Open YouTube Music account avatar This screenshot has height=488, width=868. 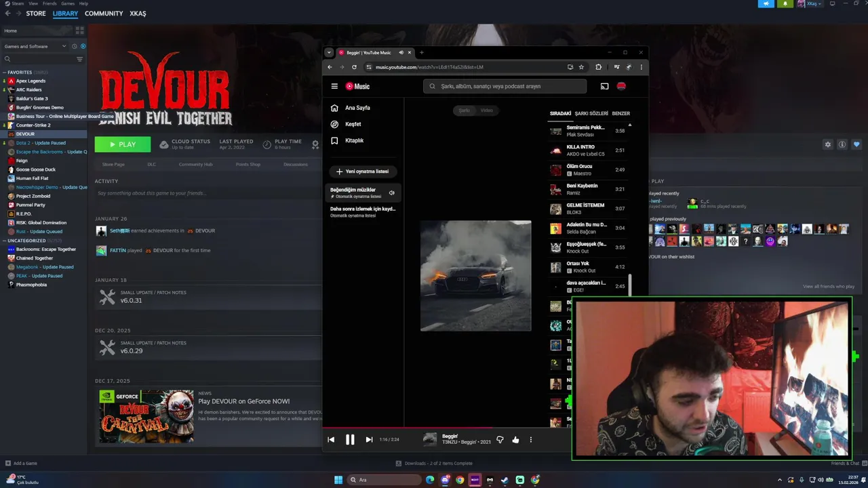tap(621, 86)
